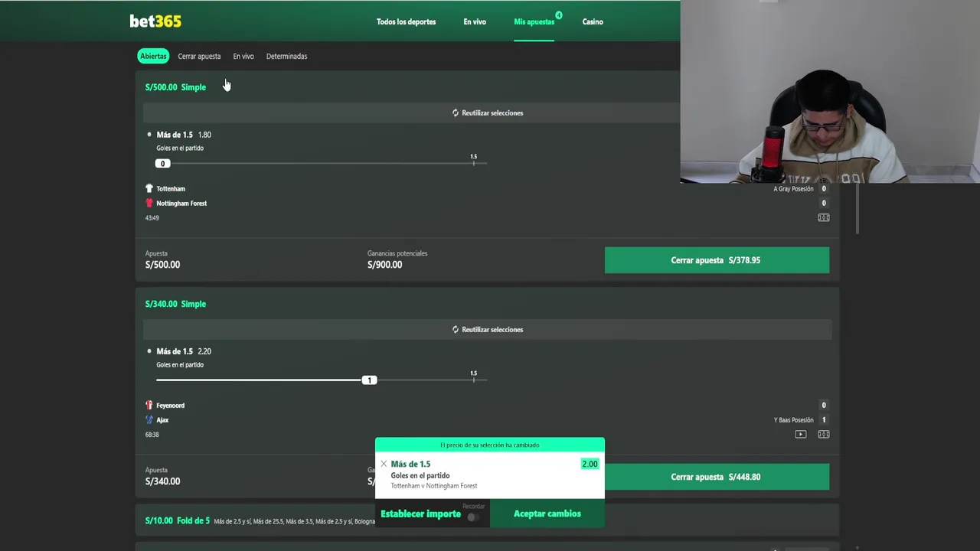
Task: Click the S/500.00 Simple bet header
Action: point(175,87)
